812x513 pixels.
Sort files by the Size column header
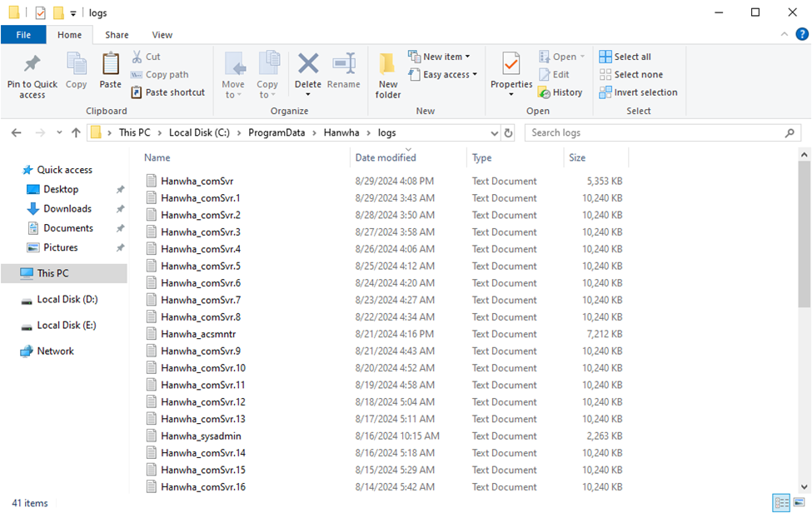coord(577,157)
